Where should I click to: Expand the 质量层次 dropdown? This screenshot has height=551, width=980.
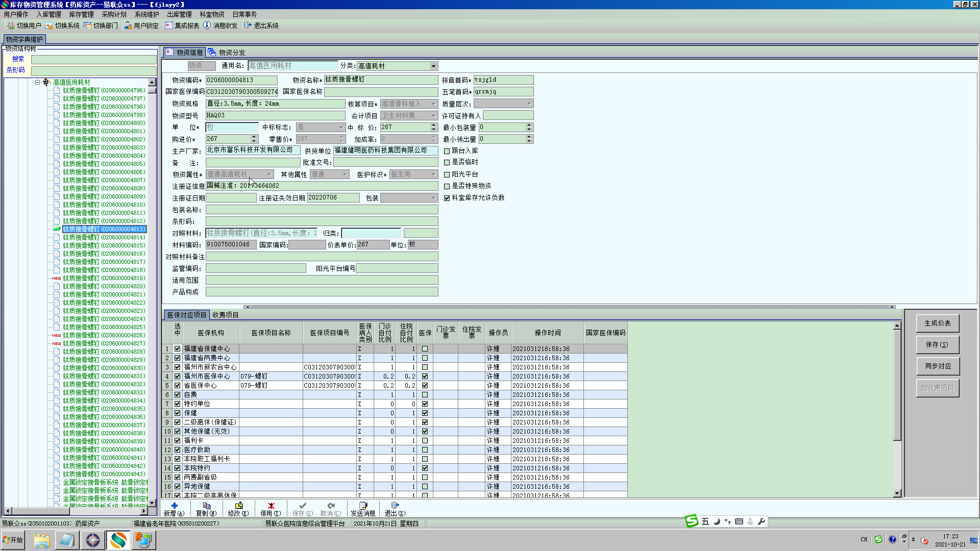[x=529, y=104]
